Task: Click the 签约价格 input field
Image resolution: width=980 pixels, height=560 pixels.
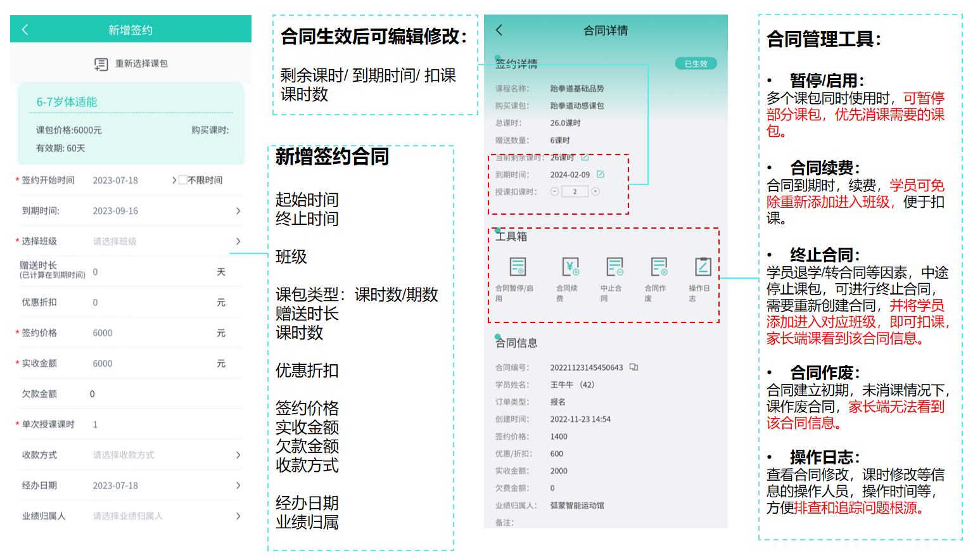Action: [x=152, y=333]
